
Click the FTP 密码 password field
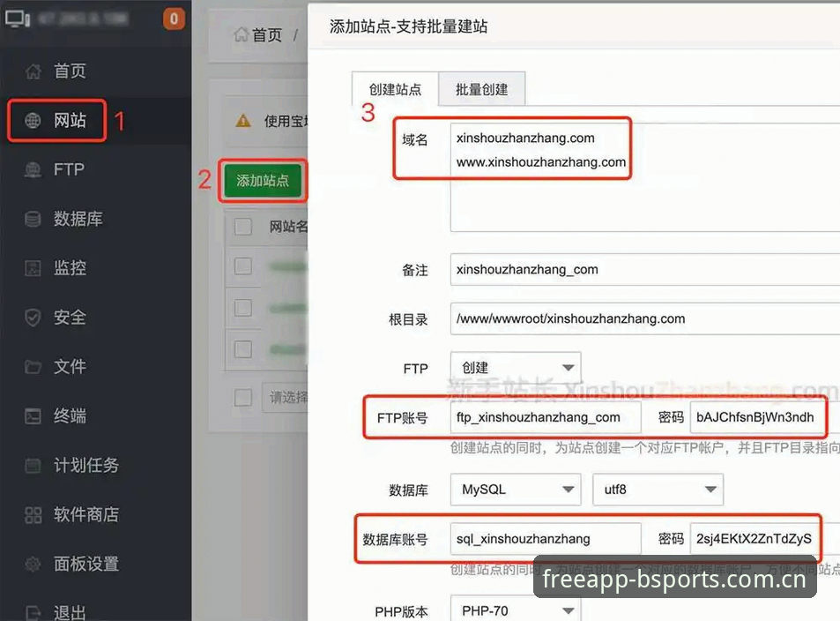(x=757, y=417)
